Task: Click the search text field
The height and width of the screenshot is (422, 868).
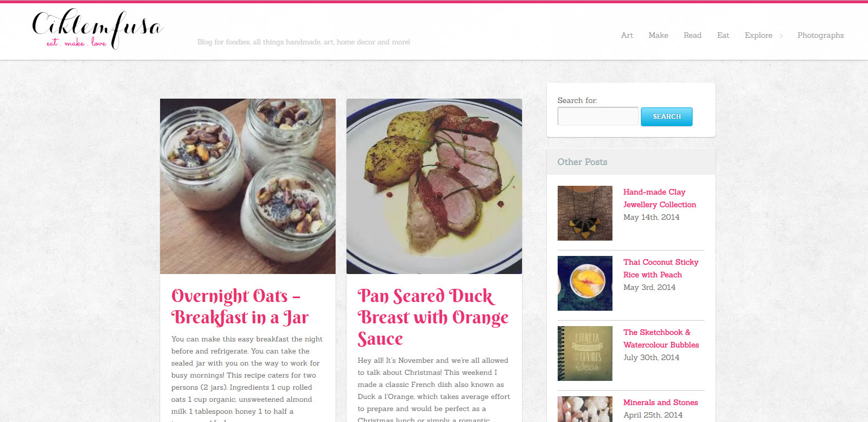Action: point(598,116)
